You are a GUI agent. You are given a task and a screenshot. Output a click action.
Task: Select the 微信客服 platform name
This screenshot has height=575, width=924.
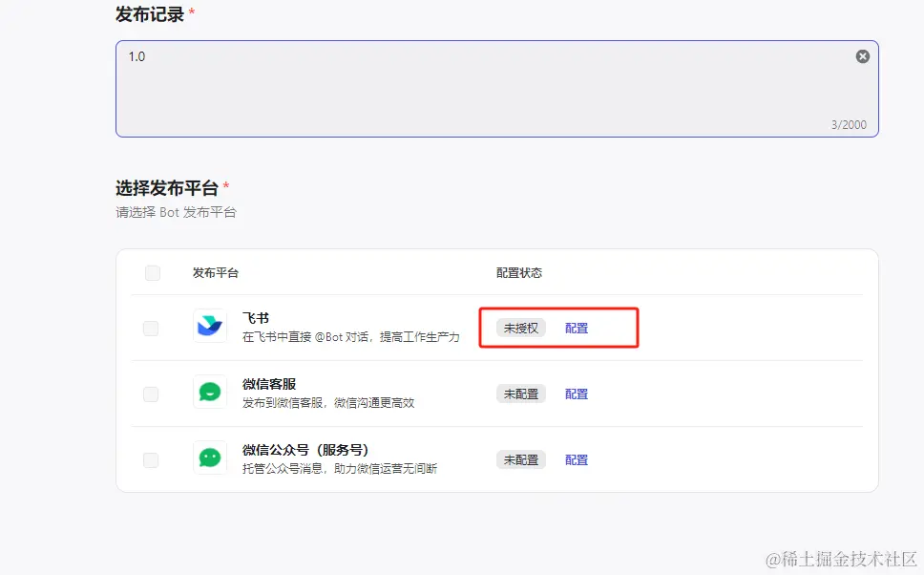pos(269,384)
